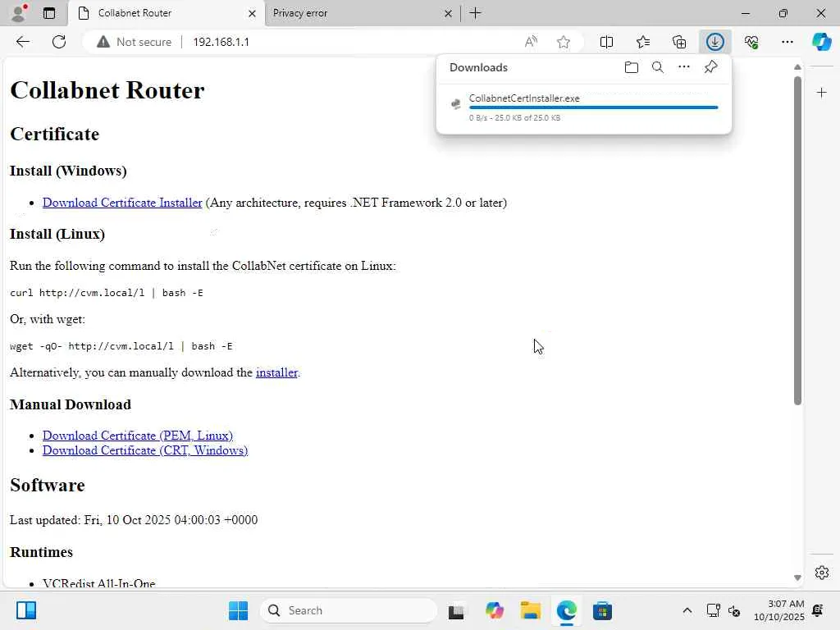This screenshot has width=840, height=630.
Task: Open Edge Settings and more menu
Action: 787,42
